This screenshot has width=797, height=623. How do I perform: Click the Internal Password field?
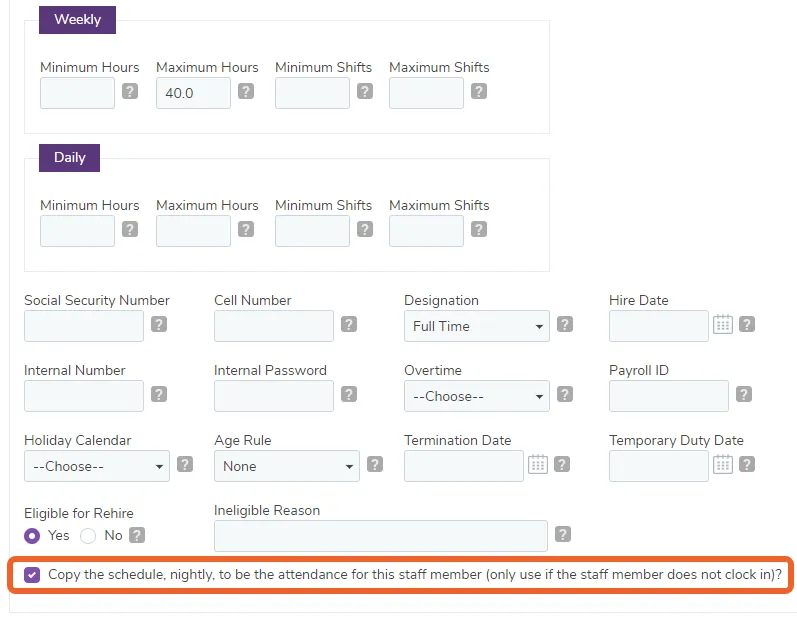274,396
